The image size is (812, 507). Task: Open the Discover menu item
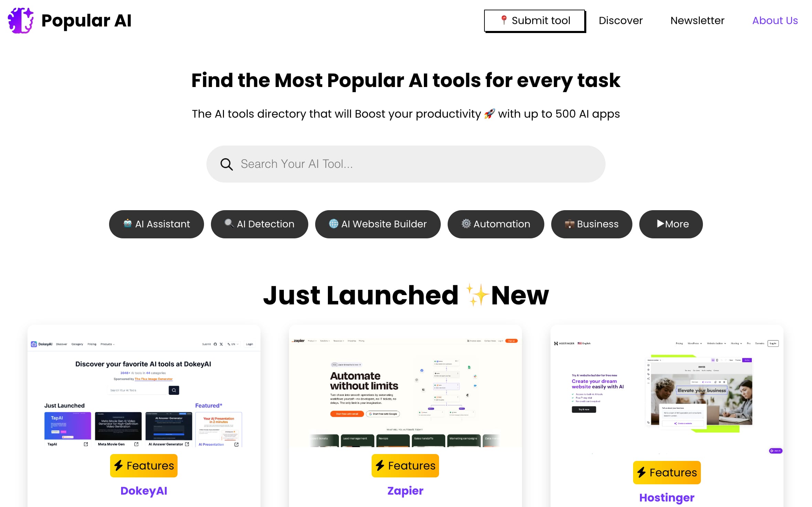tap(620, 20)
